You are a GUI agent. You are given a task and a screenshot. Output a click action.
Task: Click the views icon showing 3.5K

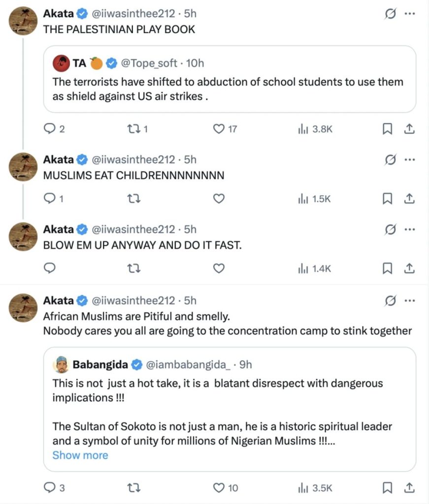(x=302, y=488)
